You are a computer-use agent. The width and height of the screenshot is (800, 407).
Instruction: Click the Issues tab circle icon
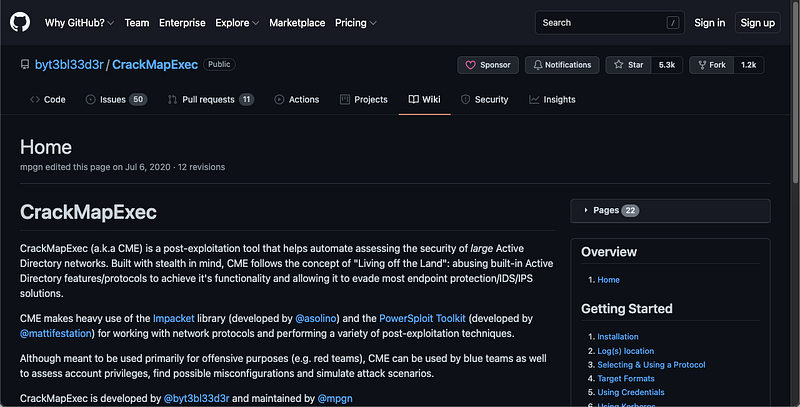coord(90,99)
